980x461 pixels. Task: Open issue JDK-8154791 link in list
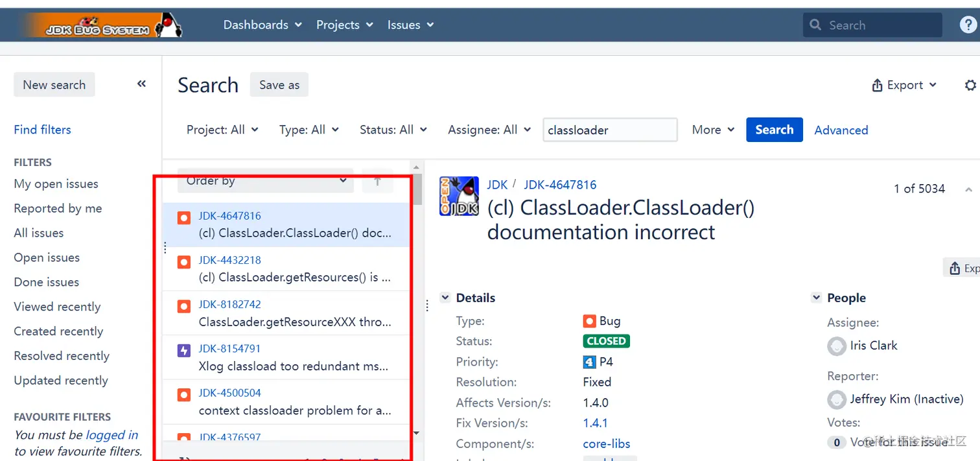[230, 349]
